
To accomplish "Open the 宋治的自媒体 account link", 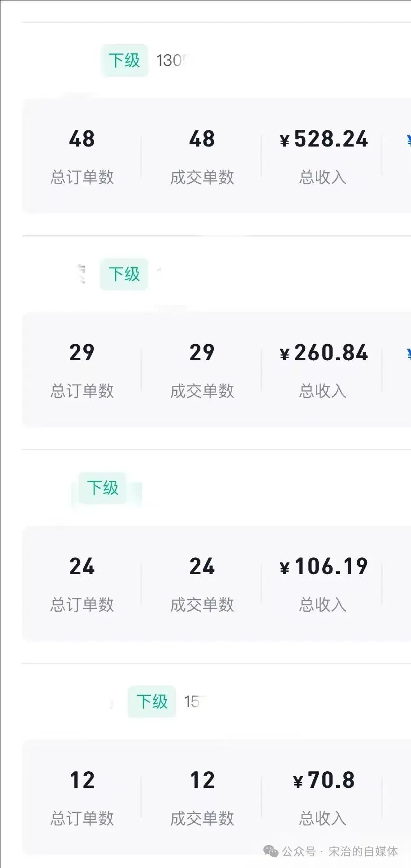I will pyautogui.click(x=363, y=851).
